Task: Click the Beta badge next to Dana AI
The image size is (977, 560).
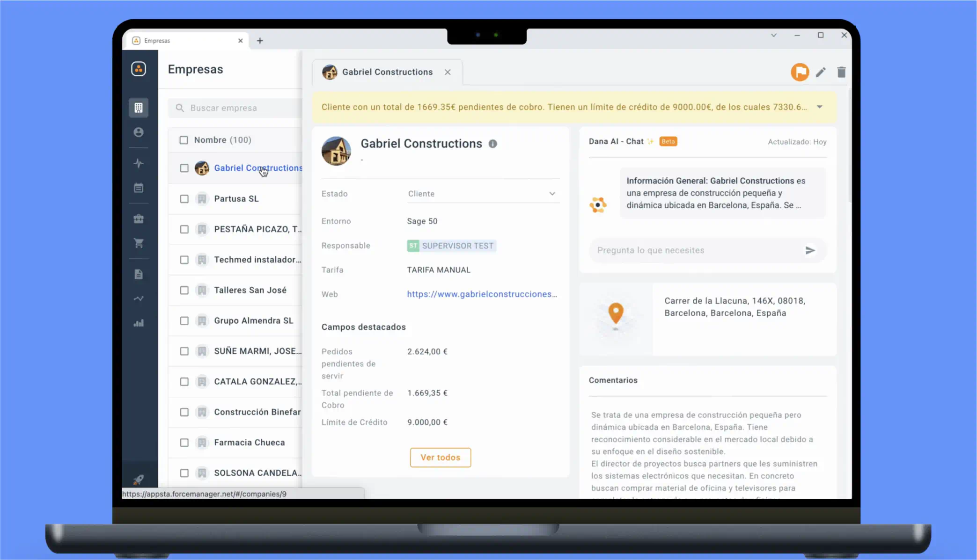Action: coord(668,141)
